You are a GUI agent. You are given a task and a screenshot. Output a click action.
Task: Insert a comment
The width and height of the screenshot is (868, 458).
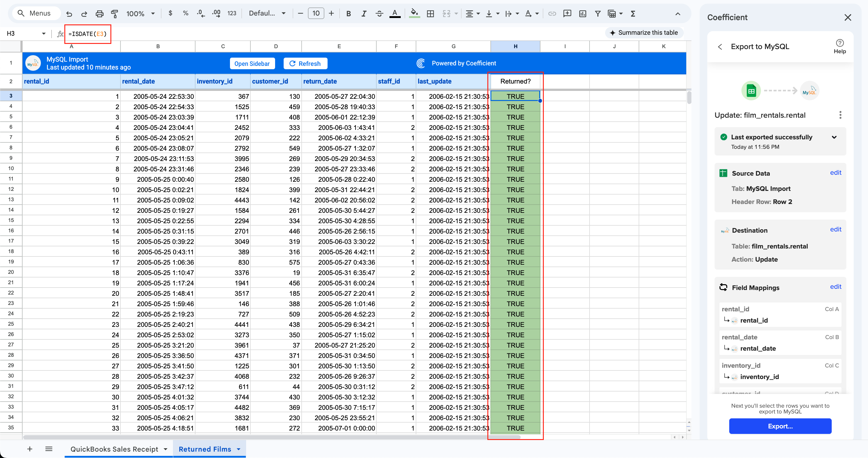tap(568, 13)
